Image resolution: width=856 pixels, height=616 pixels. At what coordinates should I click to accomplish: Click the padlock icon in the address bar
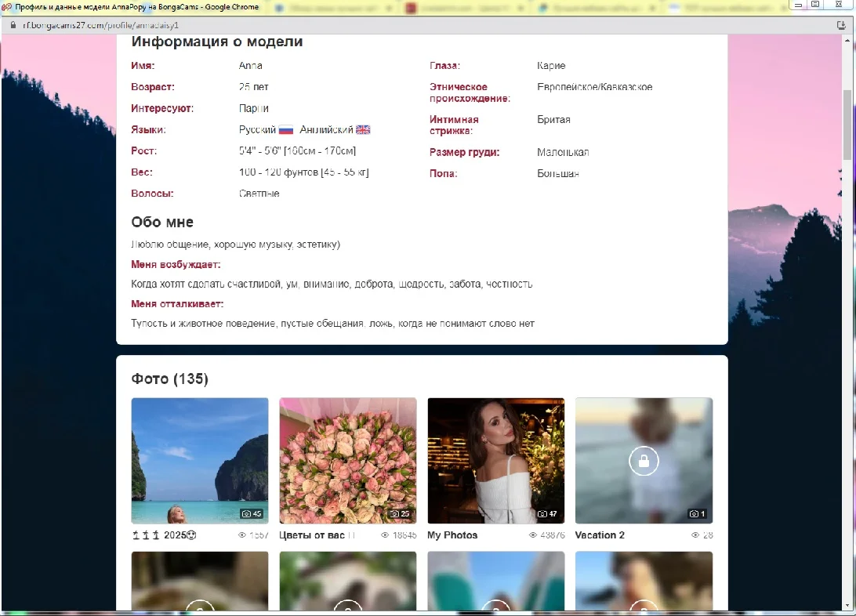(13, 25)
